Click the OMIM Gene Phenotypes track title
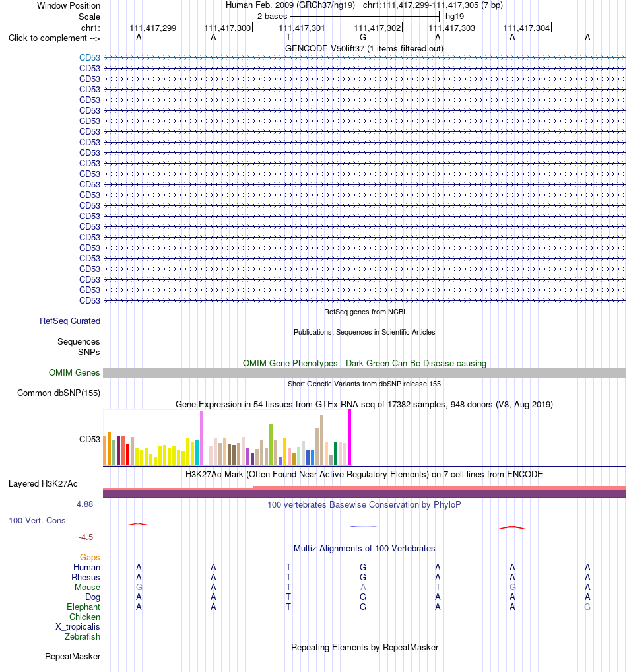627x672 pixels. [364, 364]
